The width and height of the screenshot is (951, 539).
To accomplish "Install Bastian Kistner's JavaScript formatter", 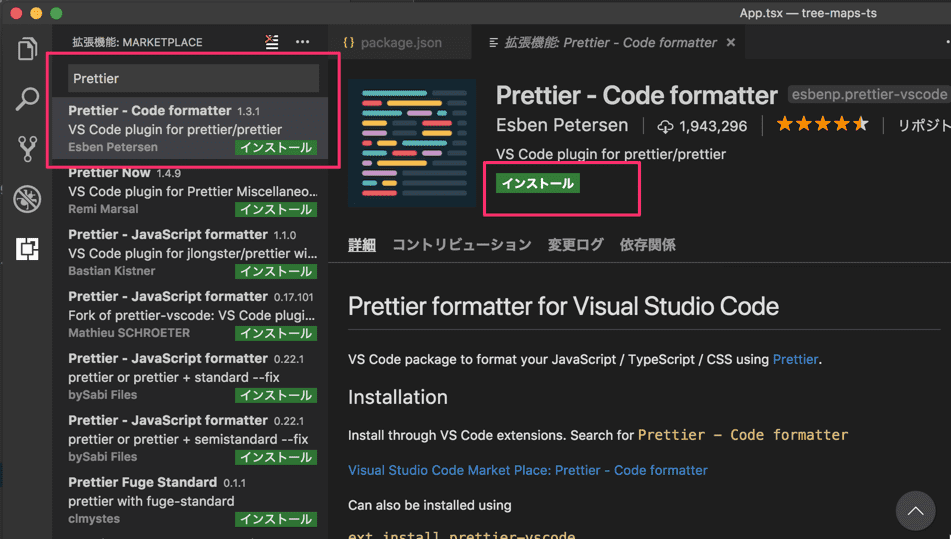I will [x=276, y=271].
